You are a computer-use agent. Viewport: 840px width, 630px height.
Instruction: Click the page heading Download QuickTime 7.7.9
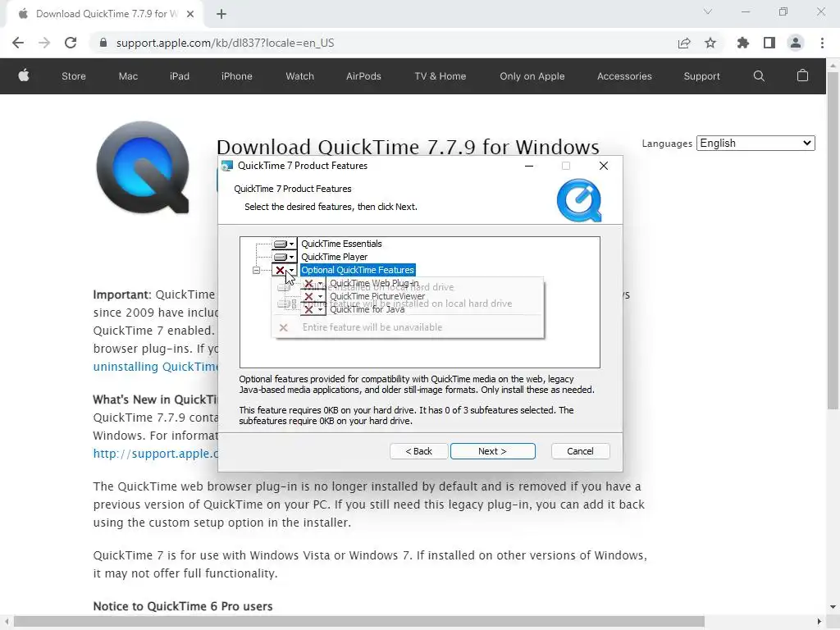pos(408,146)
